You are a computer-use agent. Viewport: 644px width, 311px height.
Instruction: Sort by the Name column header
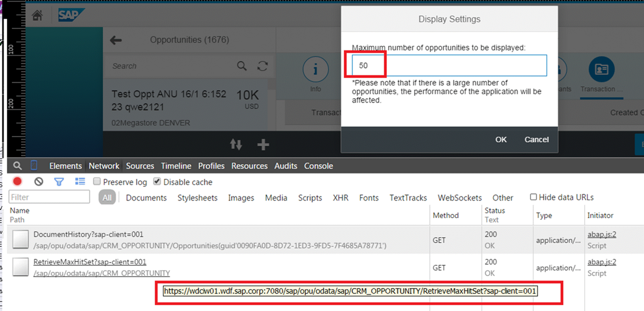19,210
